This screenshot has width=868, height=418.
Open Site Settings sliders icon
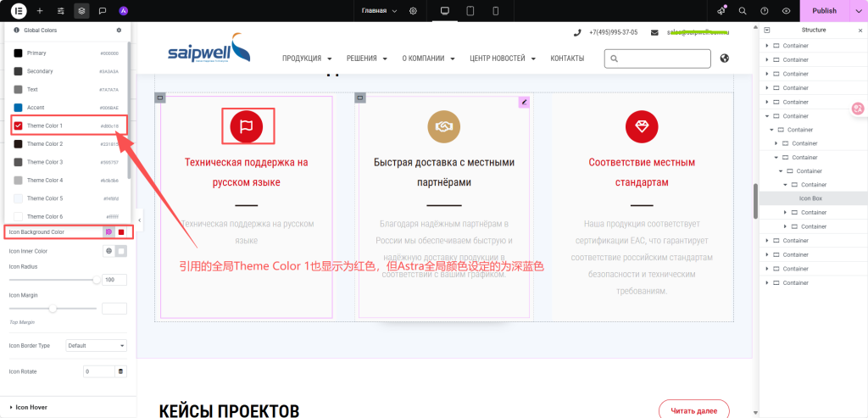(60, 11)
